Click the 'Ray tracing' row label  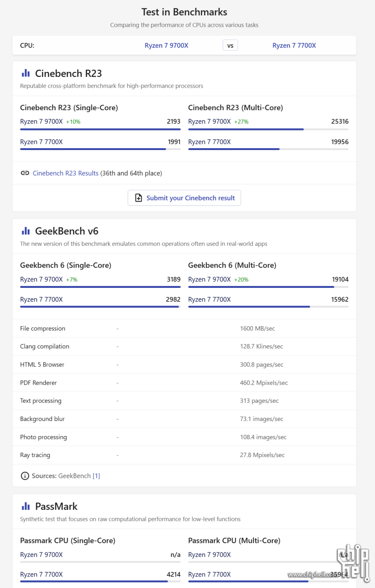click(x=35, y=455)
